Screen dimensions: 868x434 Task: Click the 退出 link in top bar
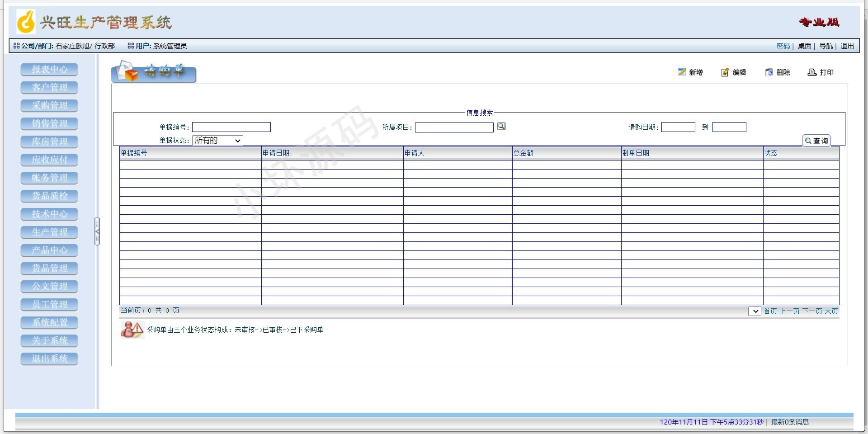[x=847, y=46]
